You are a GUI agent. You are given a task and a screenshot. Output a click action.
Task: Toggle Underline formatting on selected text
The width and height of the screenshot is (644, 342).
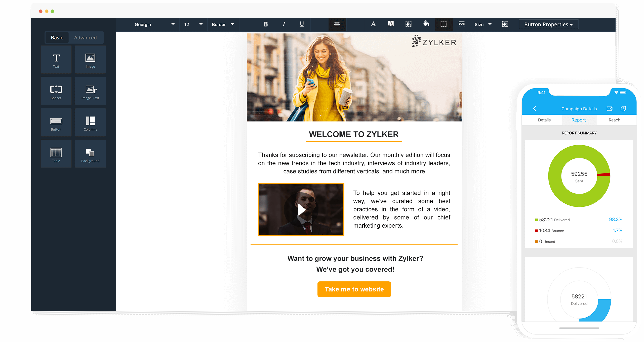[302, 24]
